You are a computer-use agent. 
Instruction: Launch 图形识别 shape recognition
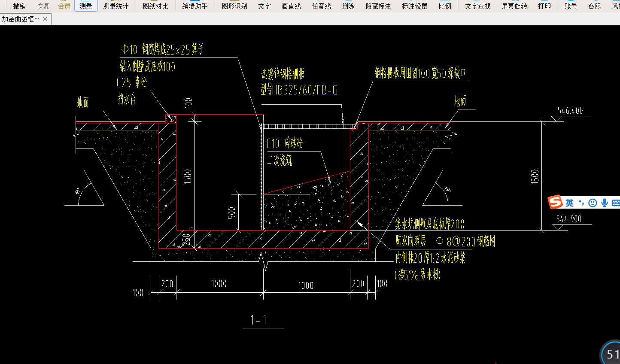point(234,6)
